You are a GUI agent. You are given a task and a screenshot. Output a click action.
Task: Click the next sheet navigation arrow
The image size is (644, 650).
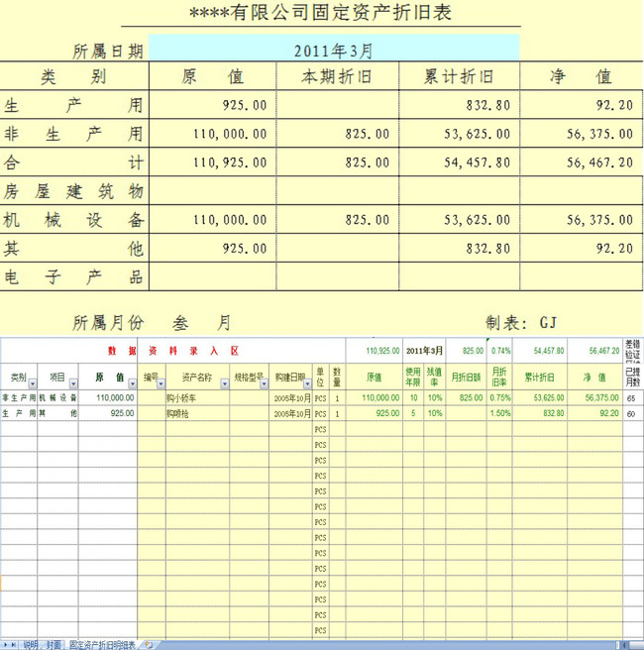(x=6, y=645)
